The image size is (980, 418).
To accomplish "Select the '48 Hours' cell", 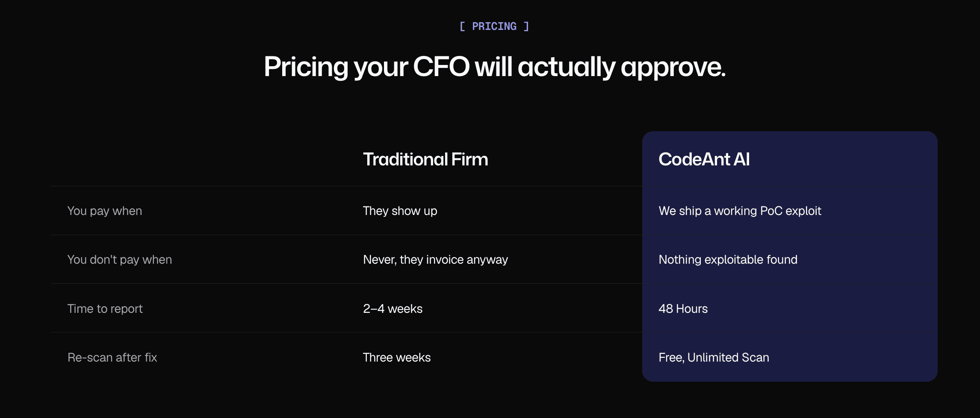I will click(x=683, y=309).
